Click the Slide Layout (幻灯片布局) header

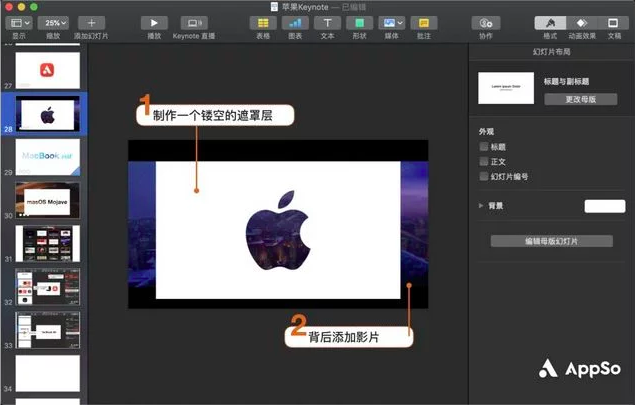(x=552, y=52)
